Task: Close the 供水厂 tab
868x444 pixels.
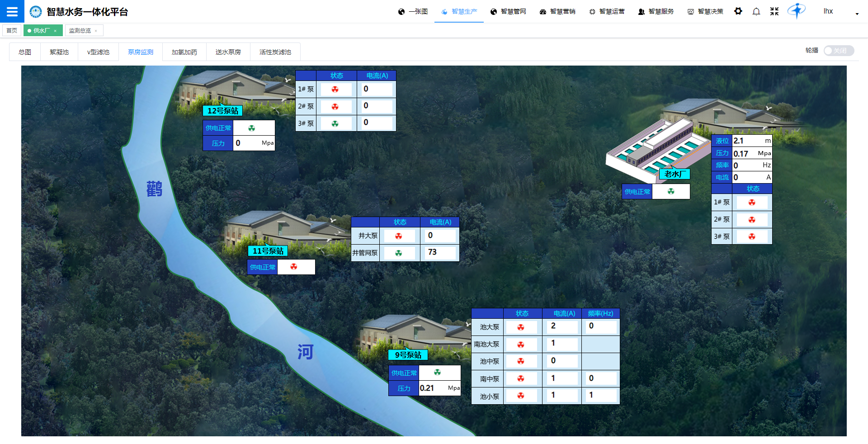Action: pos(55,31)
